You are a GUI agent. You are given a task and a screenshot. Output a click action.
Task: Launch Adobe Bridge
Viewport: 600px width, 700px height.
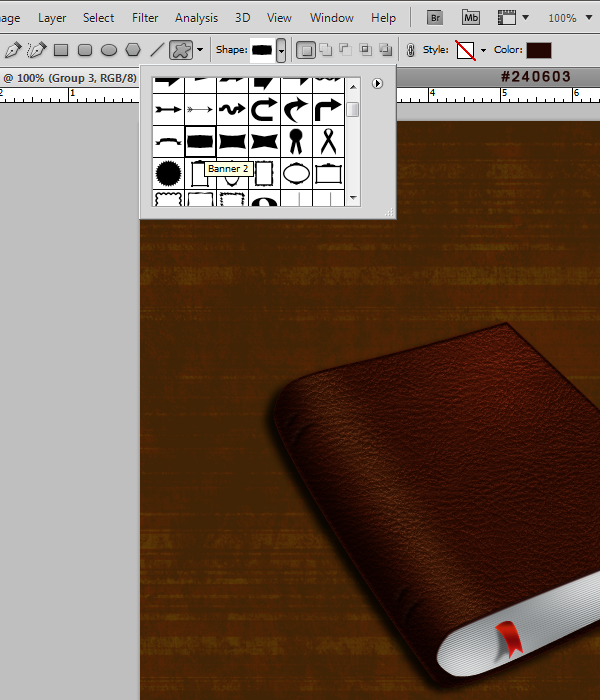click(435, 18)
